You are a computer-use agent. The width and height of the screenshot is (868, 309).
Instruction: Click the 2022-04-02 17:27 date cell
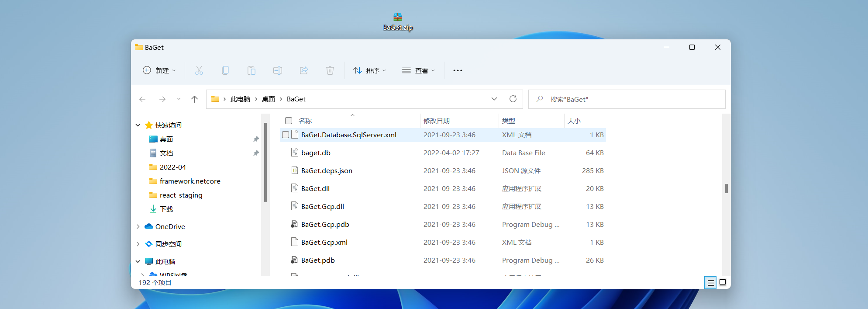[451, 153]
